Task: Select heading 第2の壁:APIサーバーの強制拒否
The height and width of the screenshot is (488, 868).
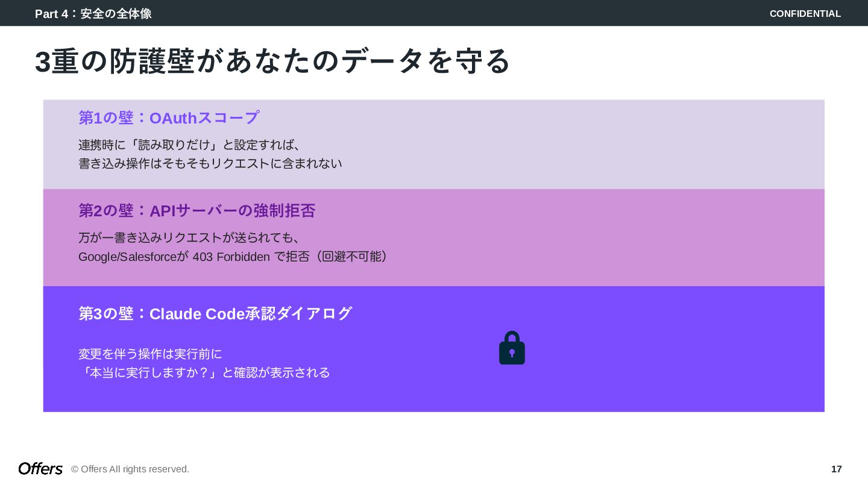Action: [197, 210]
